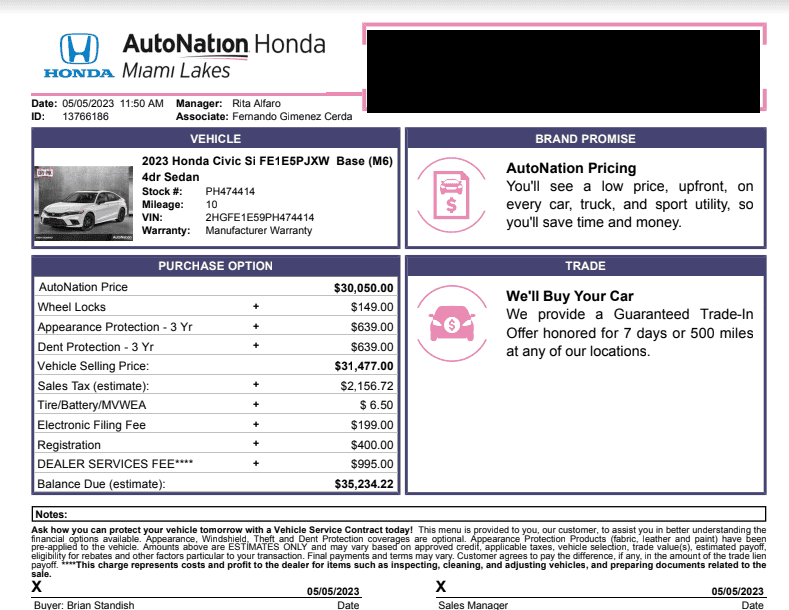Click the AutoNation Price value $30,050.00
Viewport: 789px width, 610px height.
pos(363,288)
